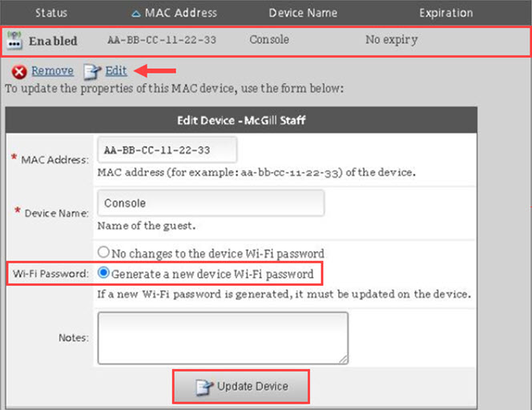Click the icon on Update Device button
Screen dimensions: 532x410
(x=204, y=388)
